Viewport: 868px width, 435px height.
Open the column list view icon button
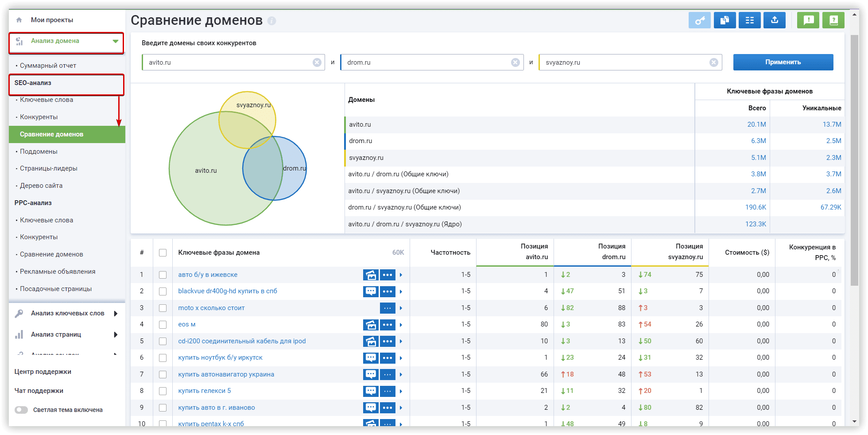(749, 20)
